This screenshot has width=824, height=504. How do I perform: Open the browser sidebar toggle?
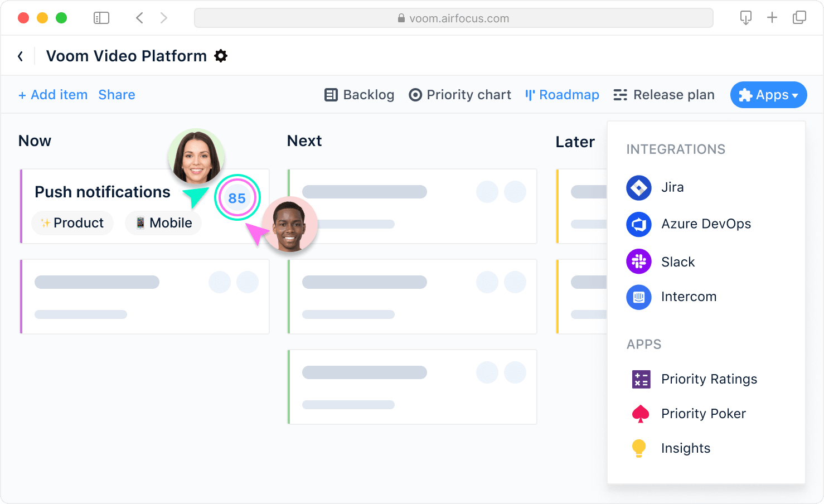coord(101,17)
